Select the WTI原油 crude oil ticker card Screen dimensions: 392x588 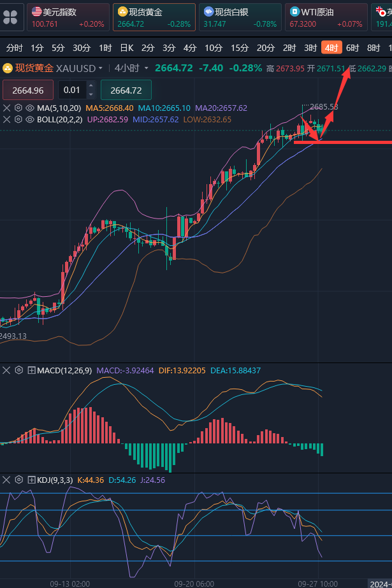326,17
